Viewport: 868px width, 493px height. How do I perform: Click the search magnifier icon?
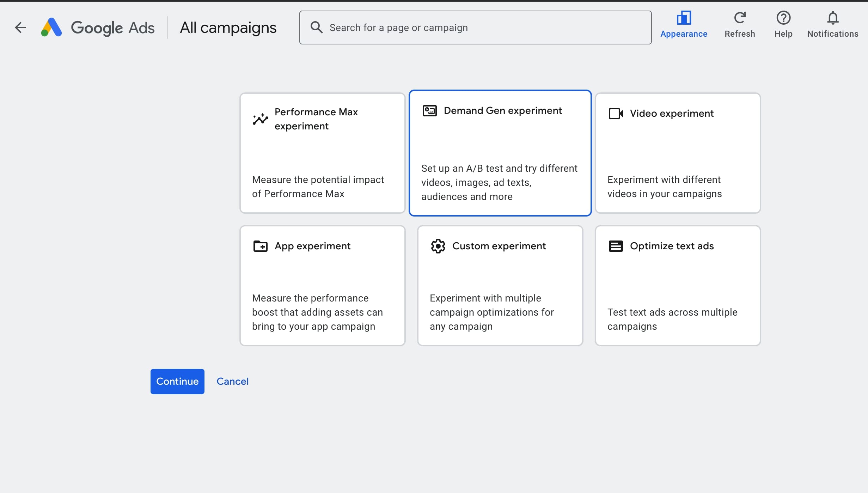pyautogui.click(x=317, y=27)
